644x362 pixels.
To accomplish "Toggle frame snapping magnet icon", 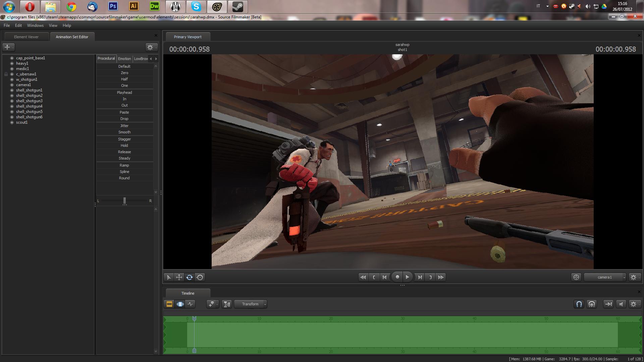I will pos(592,304).
